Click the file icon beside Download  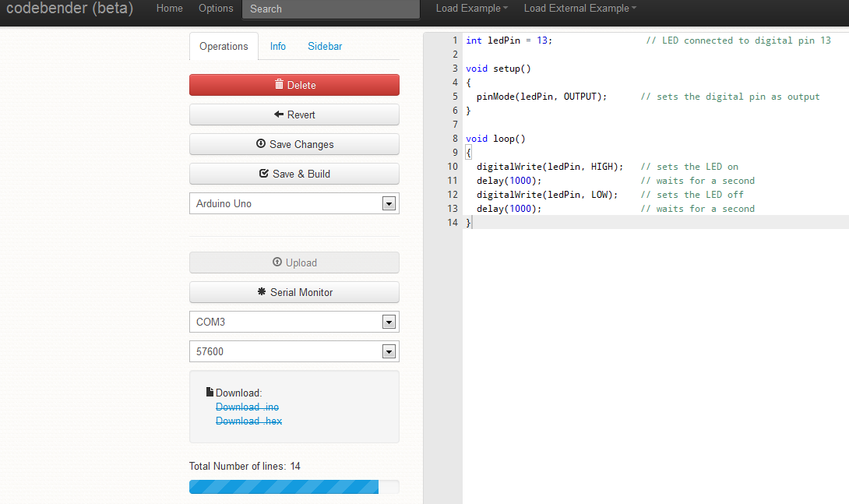point(210,392)
